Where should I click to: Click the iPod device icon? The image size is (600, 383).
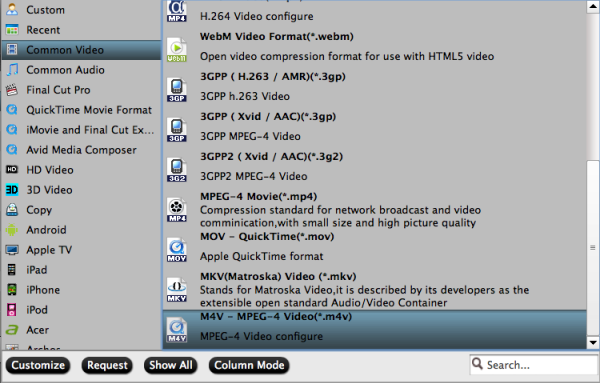[12, 310]
